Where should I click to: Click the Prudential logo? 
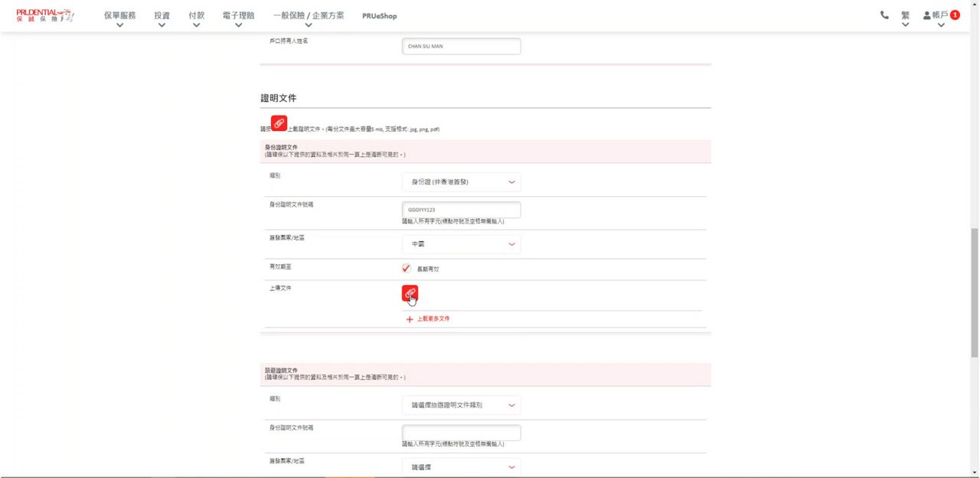(x=45, y=15)
